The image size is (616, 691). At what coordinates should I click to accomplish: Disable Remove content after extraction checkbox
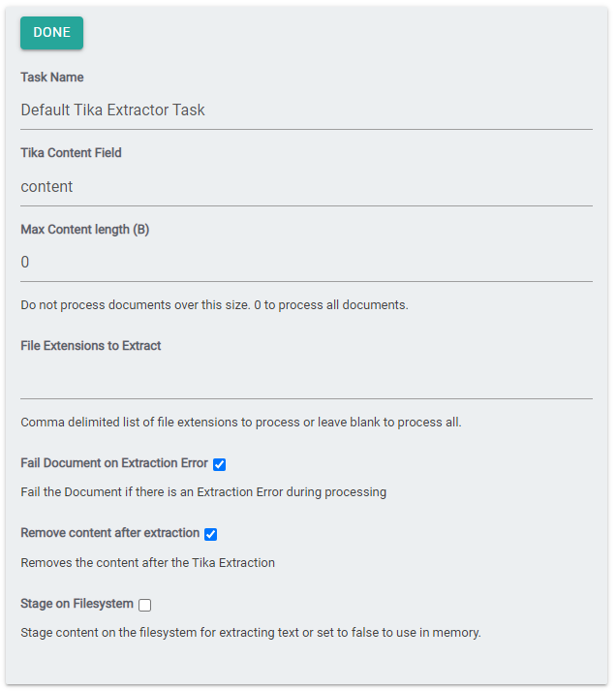coord(210,534)
